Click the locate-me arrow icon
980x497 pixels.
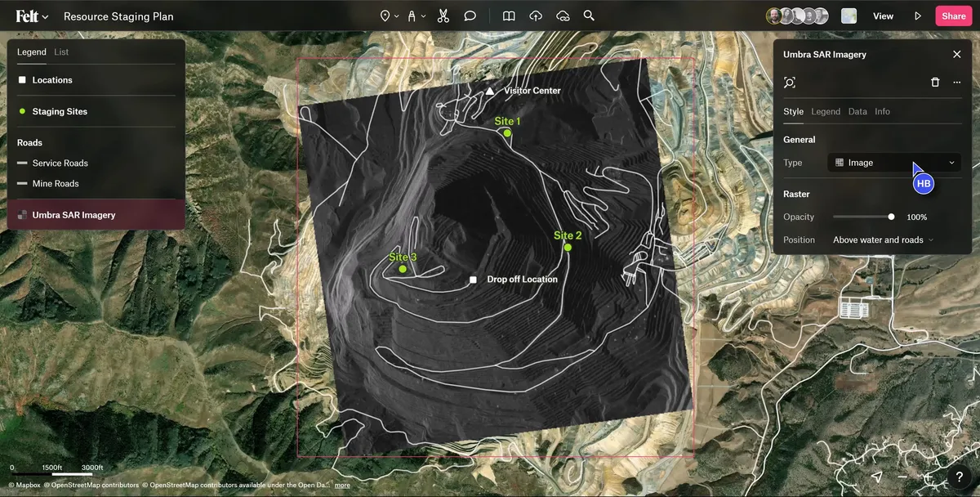pyautogui.click(x=876, y=477)
